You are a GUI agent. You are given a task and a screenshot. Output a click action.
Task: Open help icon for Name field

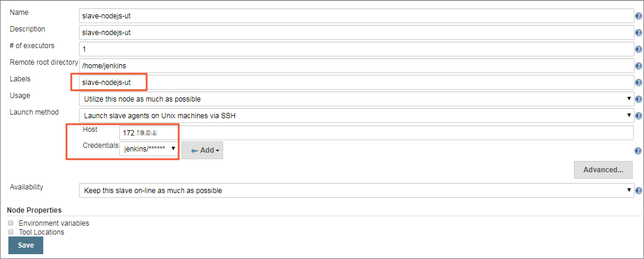639,16
